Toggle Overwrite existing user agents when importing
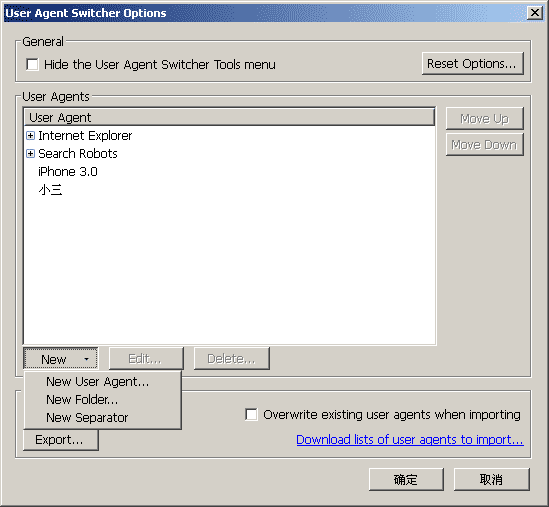 [x=251, y=414]
